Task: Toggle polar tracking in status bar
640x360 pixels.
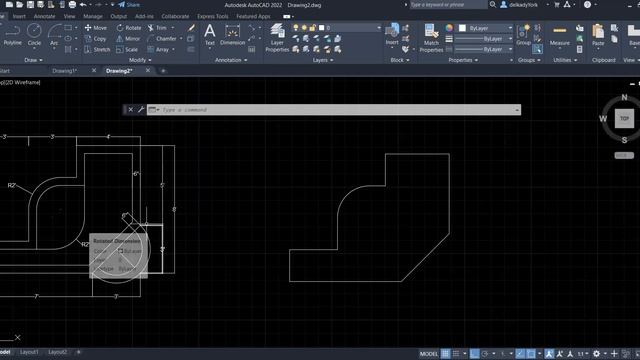Action: coord(484,353)
